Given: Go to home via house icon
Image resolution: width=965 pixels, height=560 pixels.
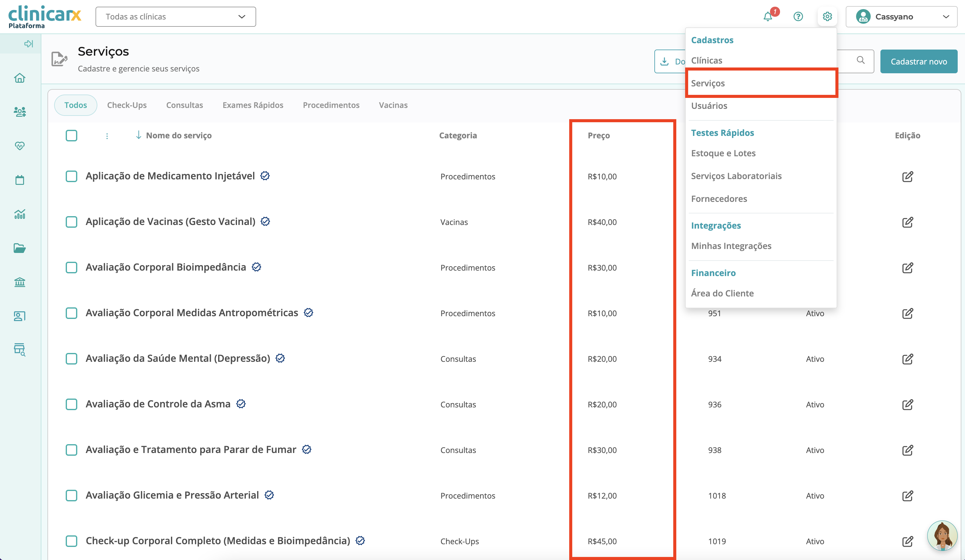Looking at the screenshot, I should click(x=19, y=78).
